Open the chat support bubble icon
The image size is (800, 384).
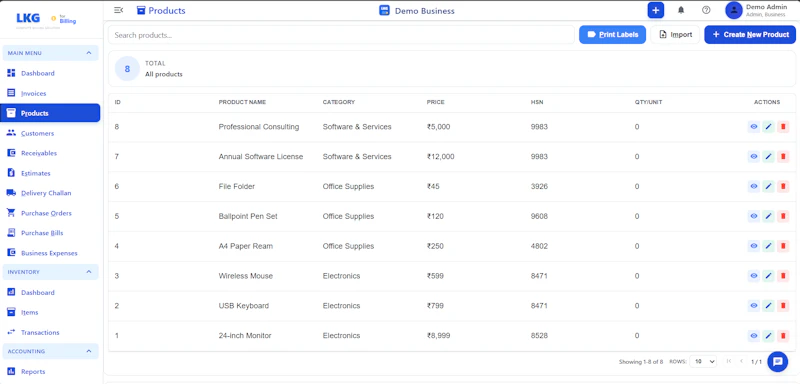[778, 362]
